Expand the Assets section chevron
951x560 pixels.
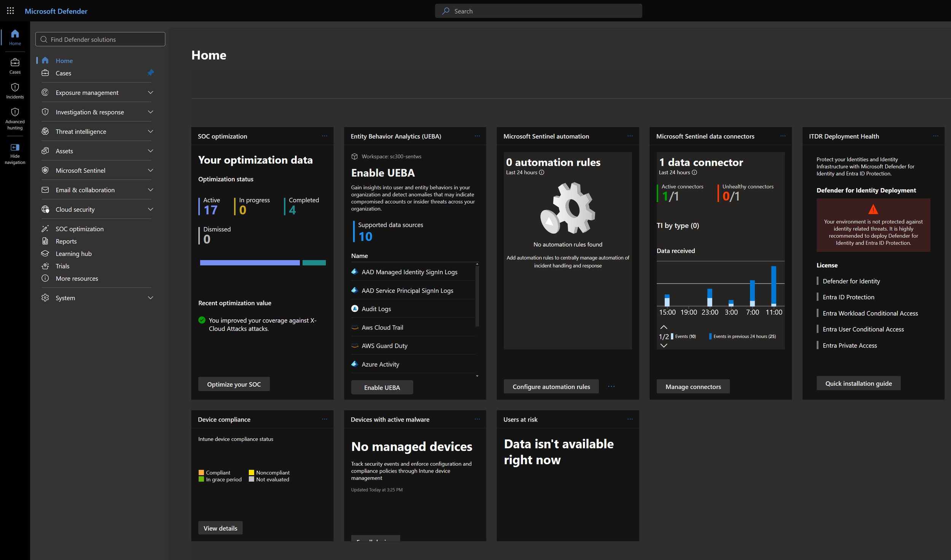pyautogui.click(x=151, y=151)
